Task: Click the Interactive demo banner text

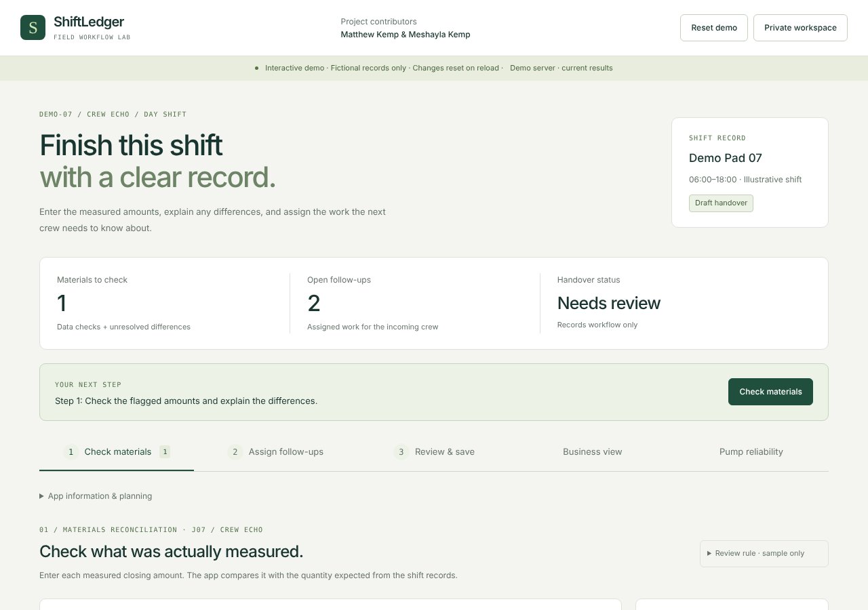Action: pyautogui.click(x=382, y=68)
